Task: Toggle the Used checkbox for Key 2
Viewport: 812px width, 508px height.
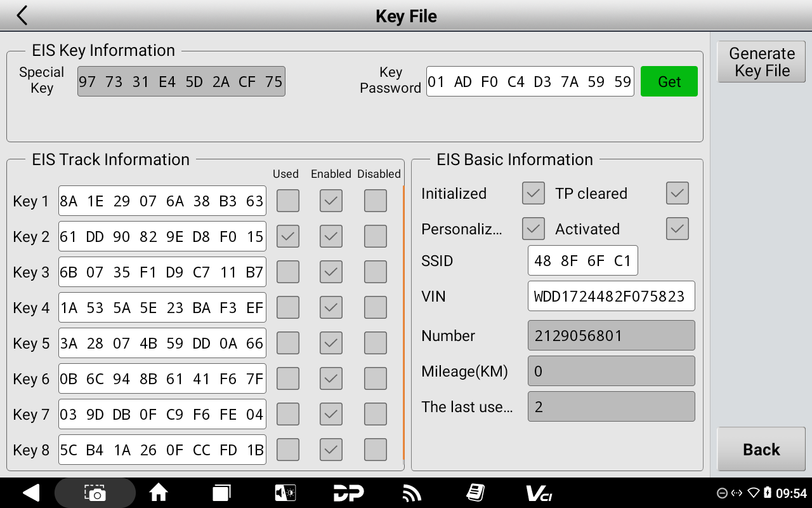Action: coord(288,236)
